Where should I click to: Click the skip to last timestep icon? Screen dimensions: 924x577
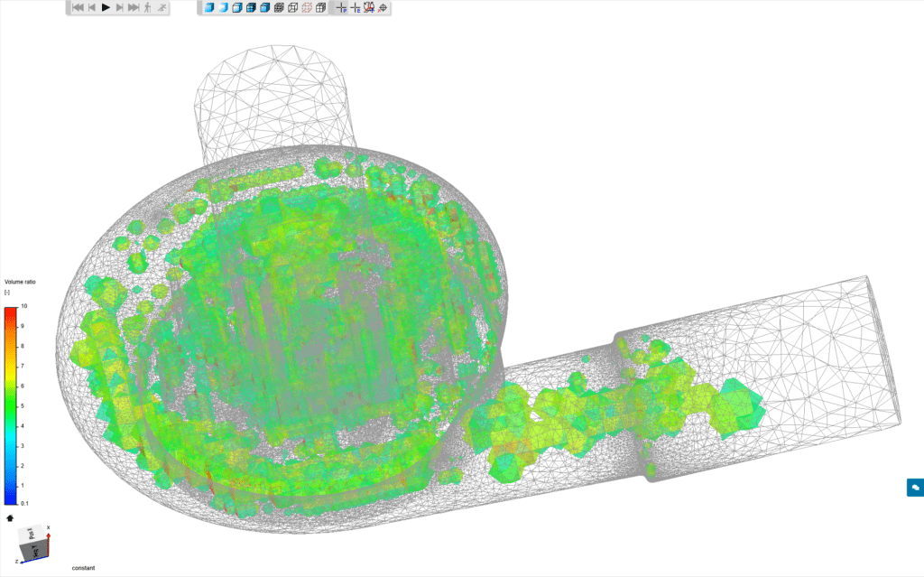point(134,10)
